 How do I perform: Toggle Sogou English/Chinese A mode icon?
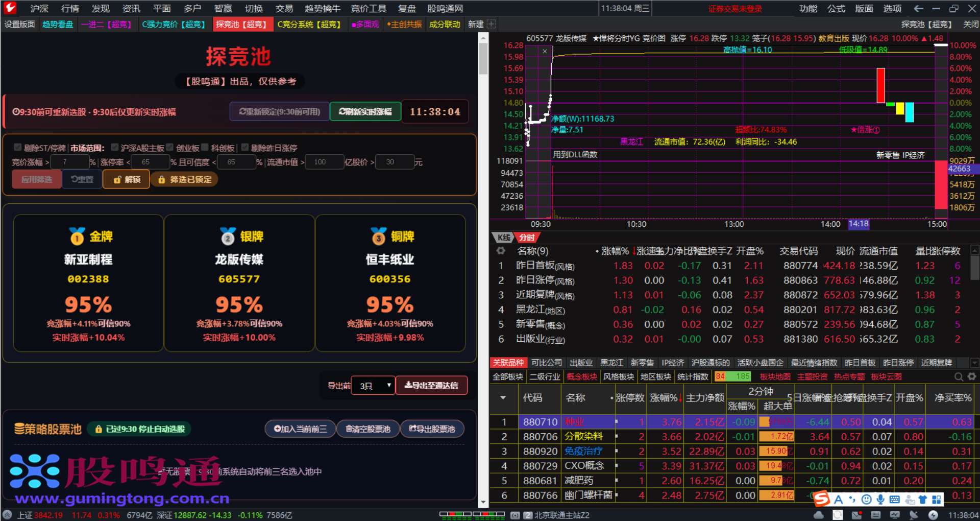pos(838,500)
